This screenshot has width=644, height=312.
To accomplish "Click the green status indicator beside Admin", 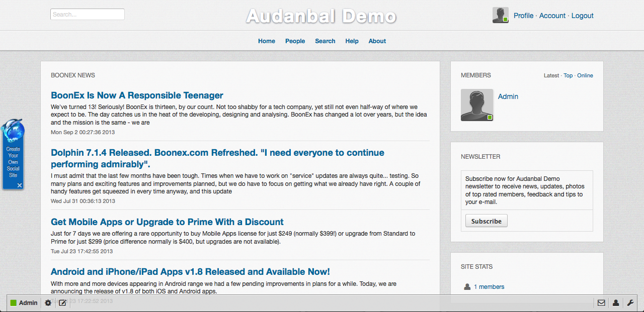I will pyautogui.click(x=14, y=303).
